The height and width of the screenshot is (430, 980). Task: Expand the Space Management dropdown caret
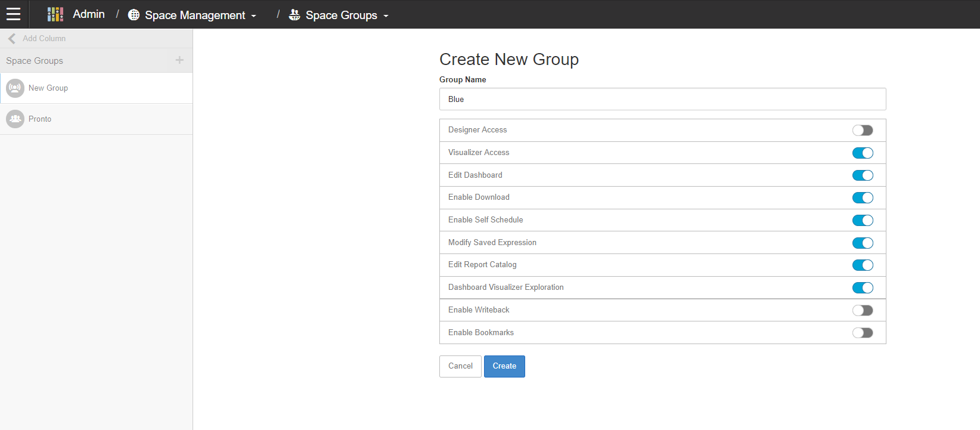(x=254, y=16)
